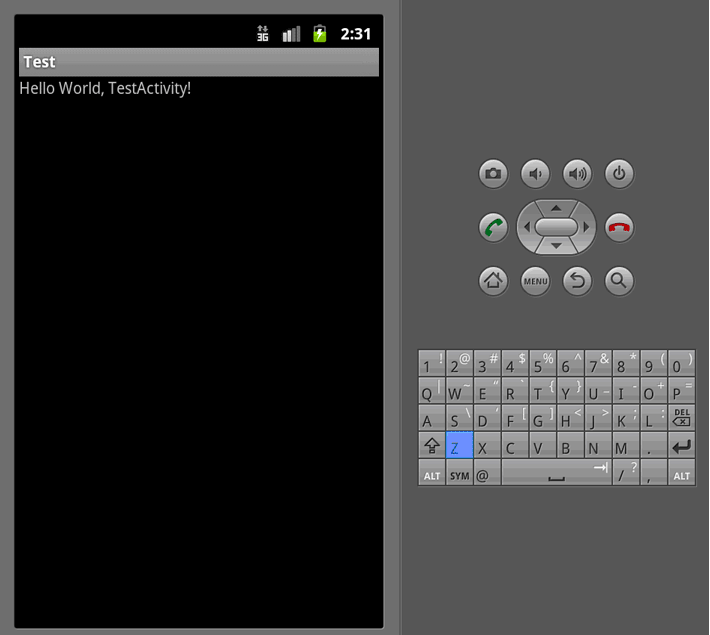Click the T key
Viewport: 710px width, 635px height.
tap(542, 390)
